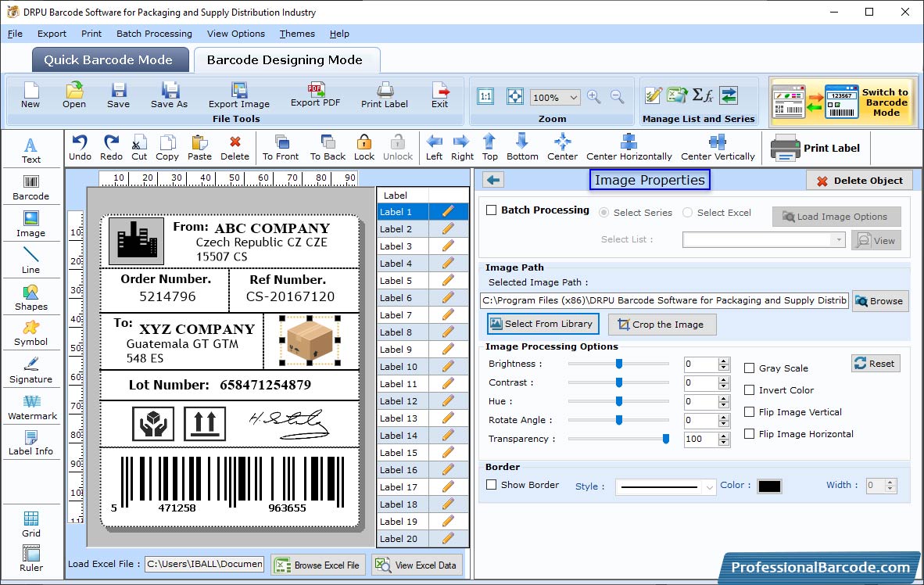Adjust the Hue value stepper

[x=724, y=401]
